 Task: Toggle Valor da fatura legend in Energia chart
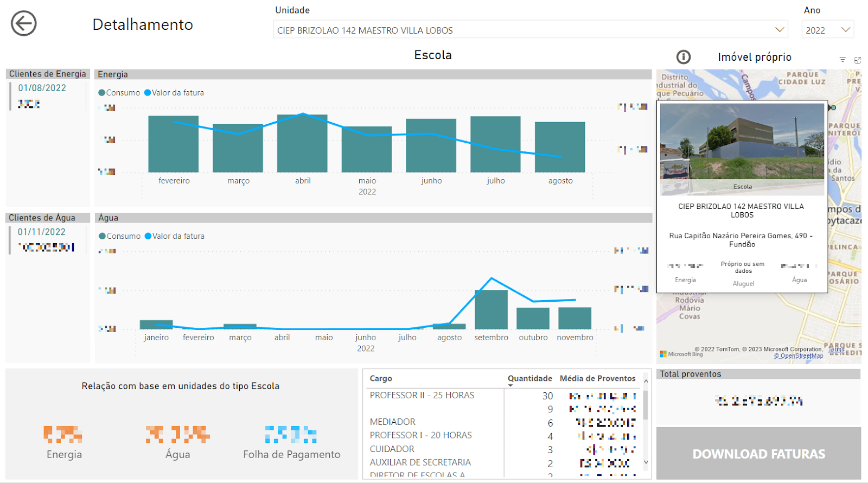(174, 93)
